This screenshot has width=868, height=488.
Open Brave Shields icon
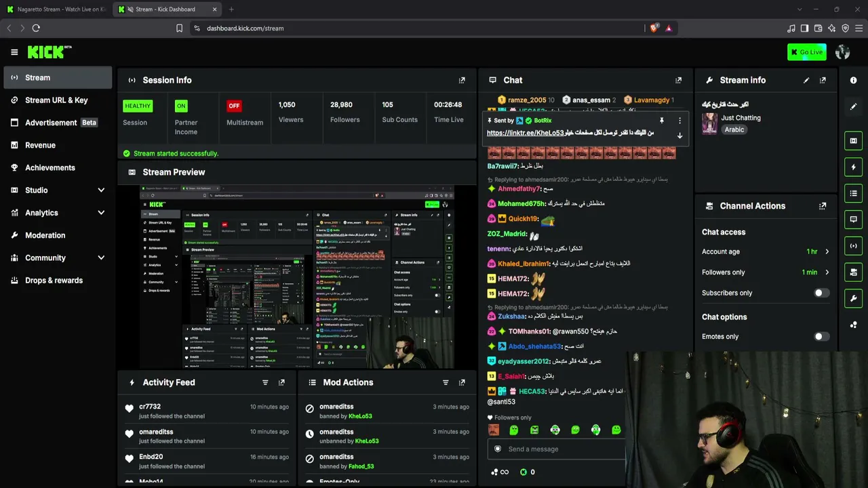click(x=654, y=28)
